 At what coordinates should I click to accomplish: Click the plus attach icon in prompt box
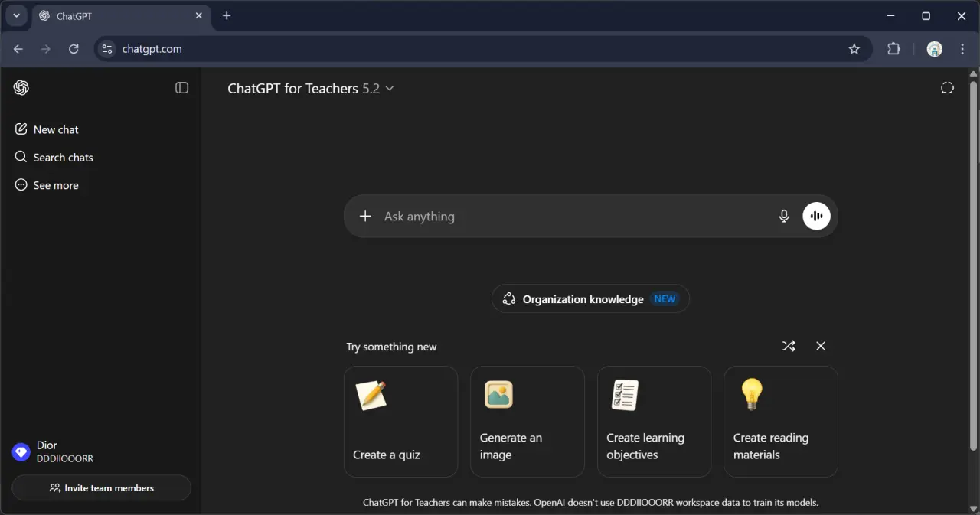365,217
